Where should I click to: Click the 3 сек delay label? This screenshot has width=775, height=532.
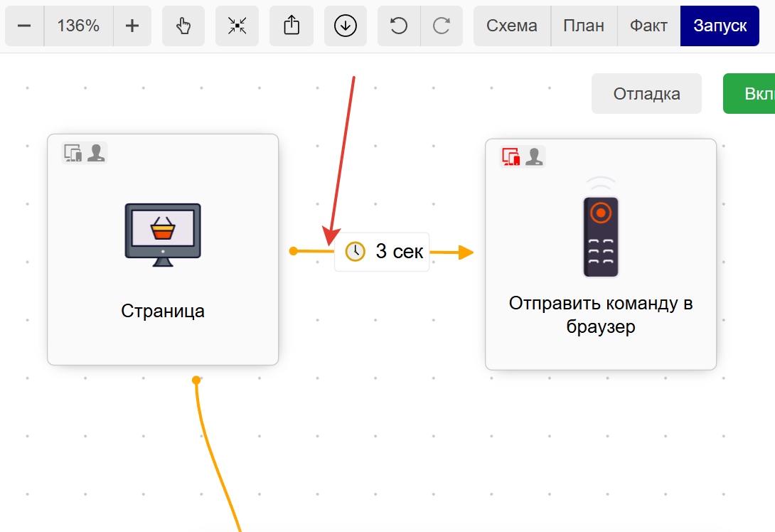[383, 252]
